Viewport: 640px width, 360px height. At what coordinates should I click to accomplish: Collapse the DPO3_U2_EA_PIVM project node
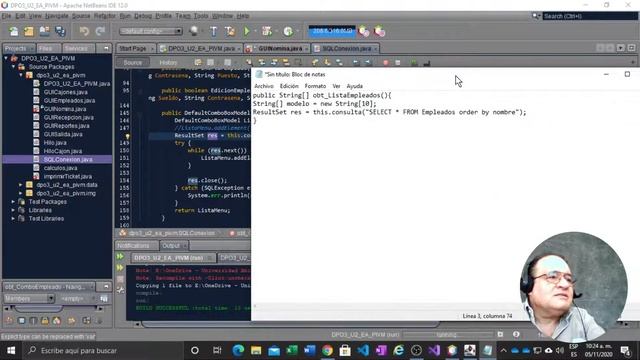[x=6, y=58]
